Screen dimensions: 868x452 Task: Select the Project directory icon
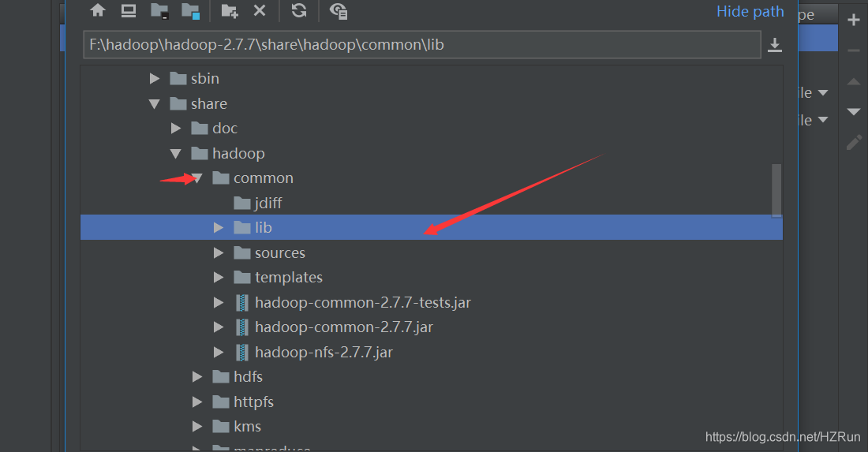coord(159,11)
